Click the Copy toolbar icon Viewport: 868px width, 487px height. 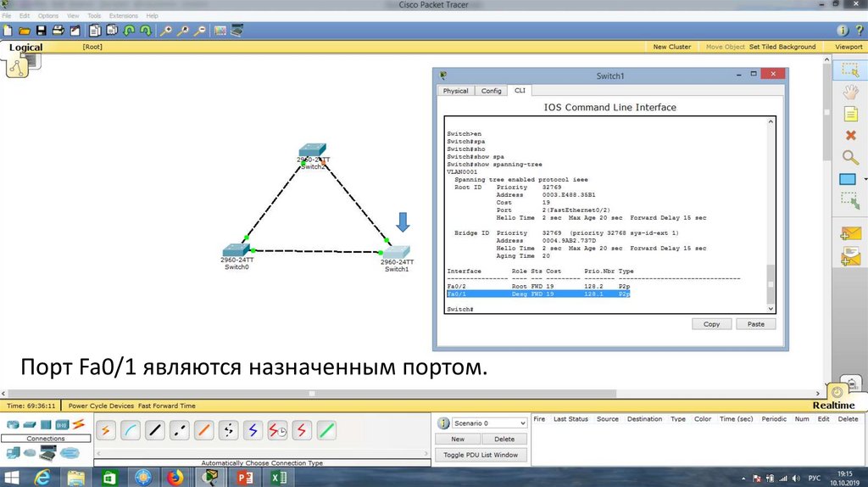pos(95,31)
